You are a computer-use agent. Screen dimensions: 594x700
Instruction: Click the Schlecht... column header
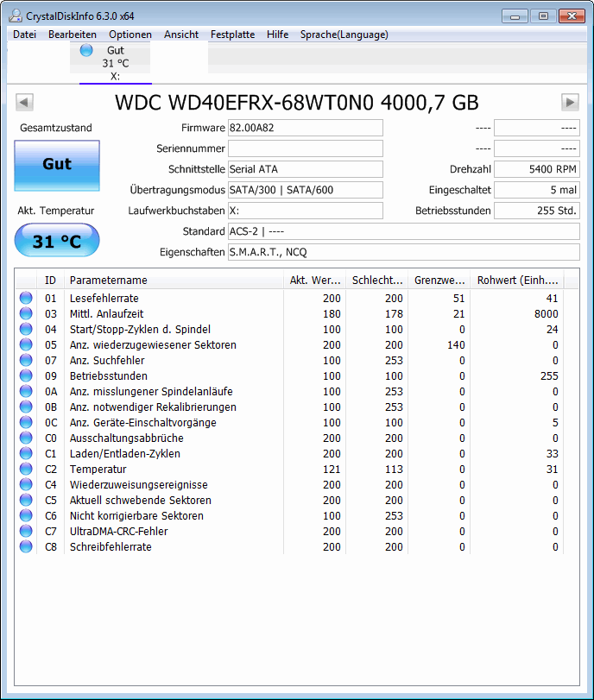click(x=377, y=280)
